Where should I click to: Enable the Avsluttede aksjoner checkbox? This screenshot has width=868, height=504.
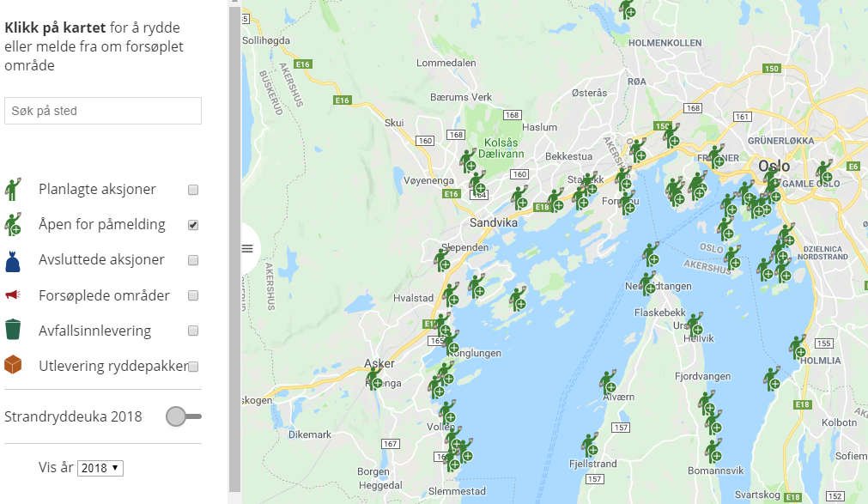[x=193, y=260]
